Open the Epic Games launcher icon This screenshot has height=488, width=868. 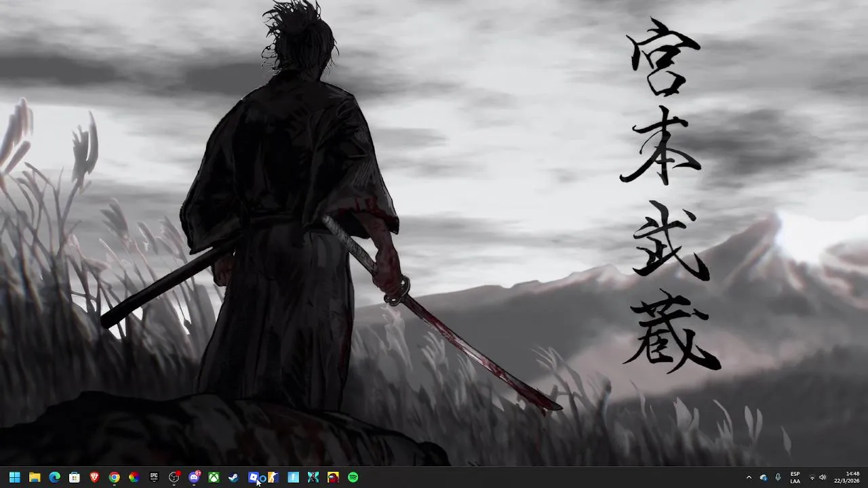pos(154,477)
